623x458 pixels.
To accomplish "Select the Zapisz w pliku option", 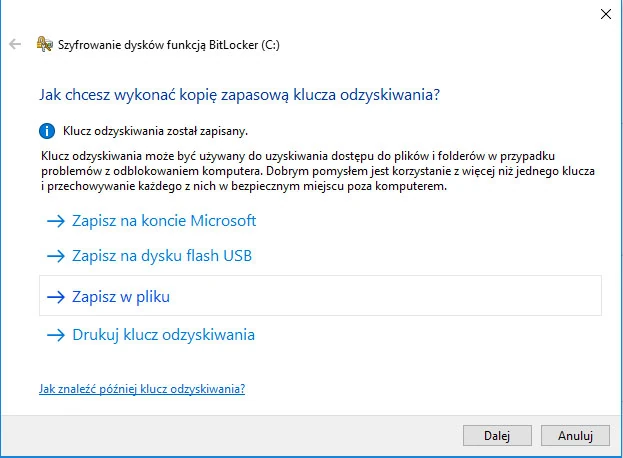I will (320, 296).
